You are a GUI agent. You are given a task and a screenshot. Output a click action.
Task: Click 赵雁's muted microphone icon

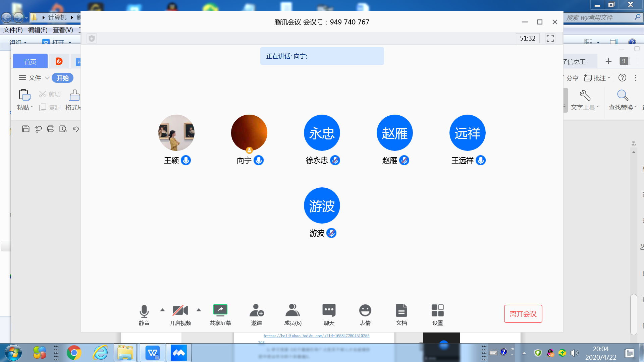click(404, 161)
